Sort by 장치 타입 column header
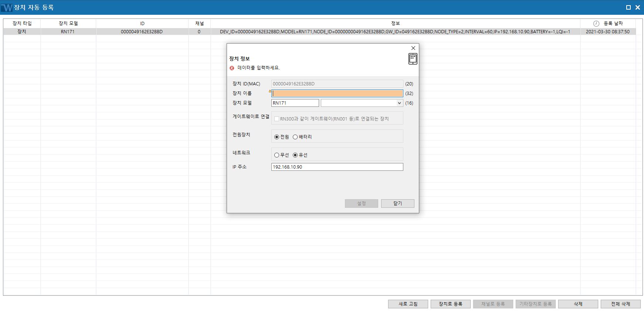Viewport: 644px width, 312px height. coord(22,23)
